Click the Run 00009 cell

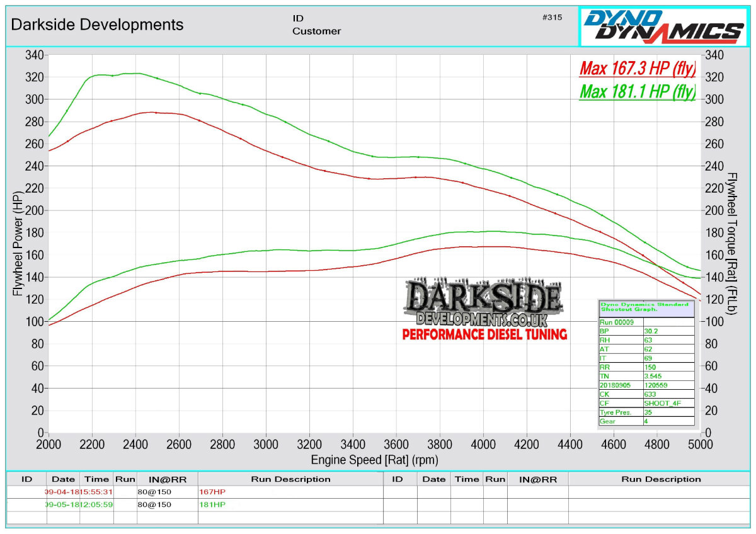coord(620,322)
